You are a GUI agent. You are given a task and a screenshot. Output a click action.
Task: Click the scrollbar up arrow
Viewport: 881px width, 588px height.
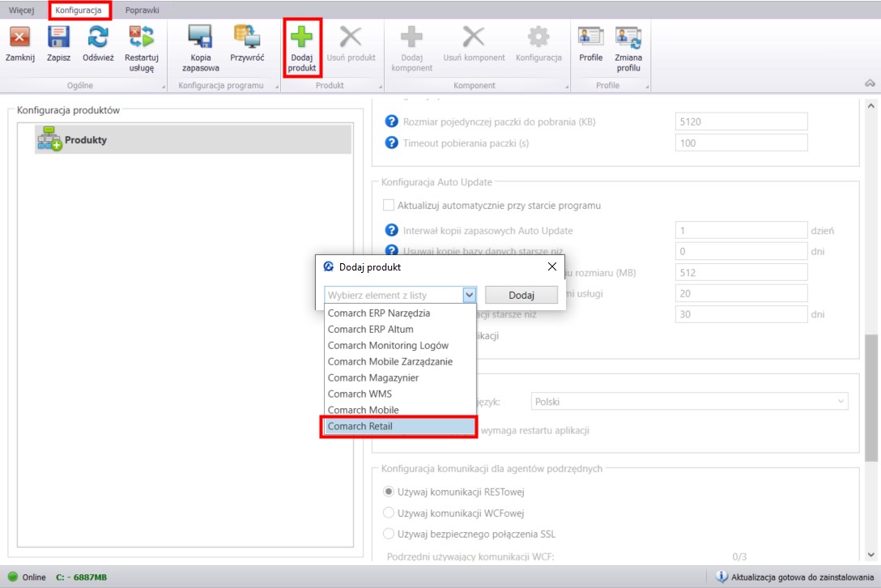870,105
